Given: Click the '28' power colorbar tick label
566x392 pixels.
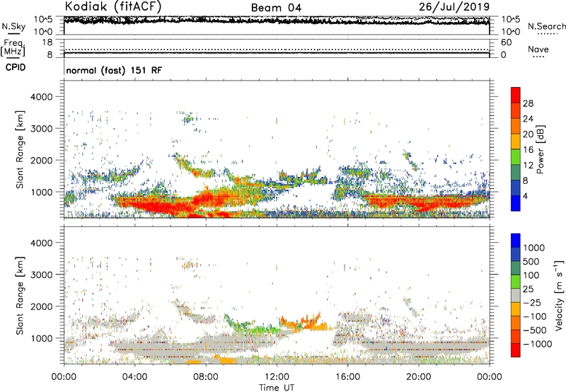Looking at the screenshot, I should pos(528,103).
